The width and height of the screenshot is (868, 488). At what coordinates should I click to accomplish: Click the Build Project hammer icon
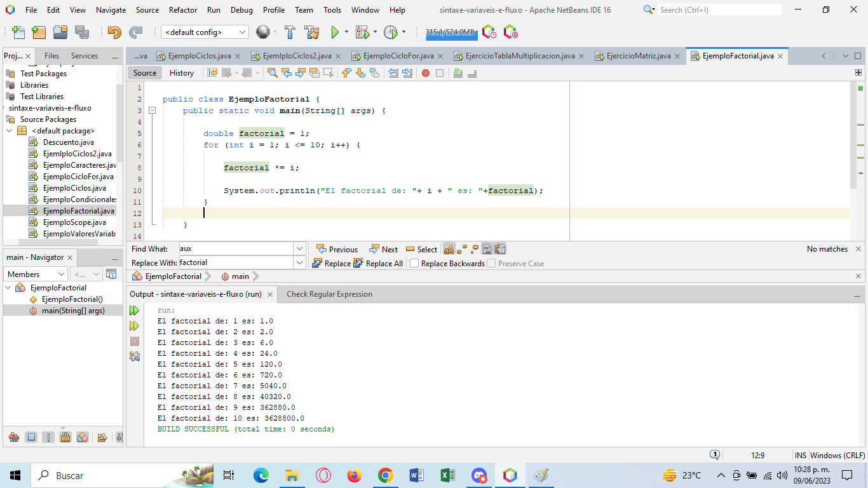tap(290, 32)
